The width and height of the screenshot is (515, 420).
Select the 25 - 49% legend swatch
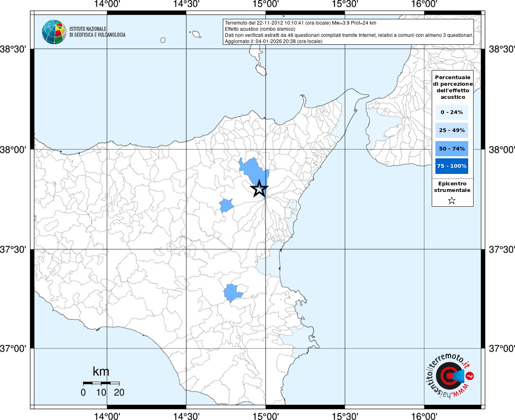click(x=452, y=130)
